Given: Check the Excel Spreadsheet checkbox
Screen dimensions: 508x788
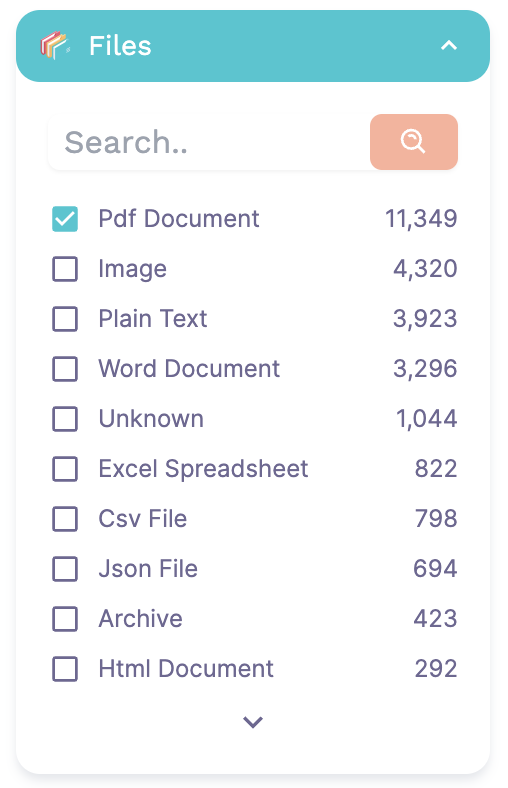Looking at the screenshot, I should tap(65, 469).
